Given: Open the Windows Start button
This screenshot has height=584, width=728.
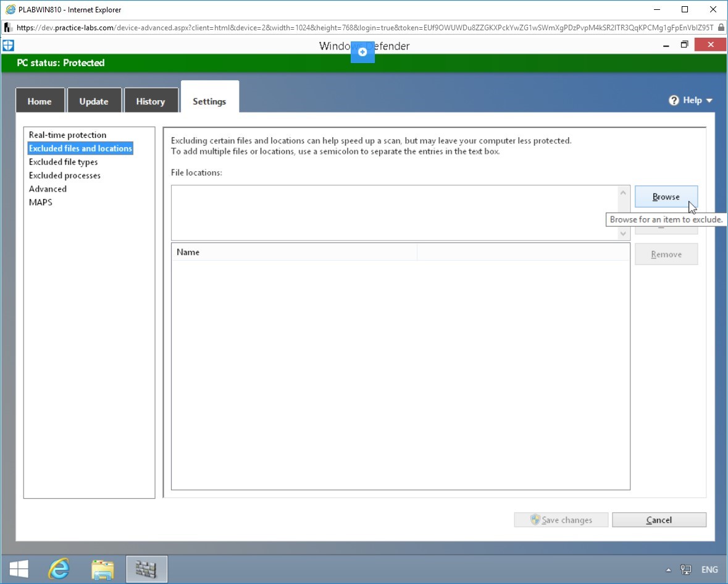Looking at the screenshot, I should click(x=19, y=569).
